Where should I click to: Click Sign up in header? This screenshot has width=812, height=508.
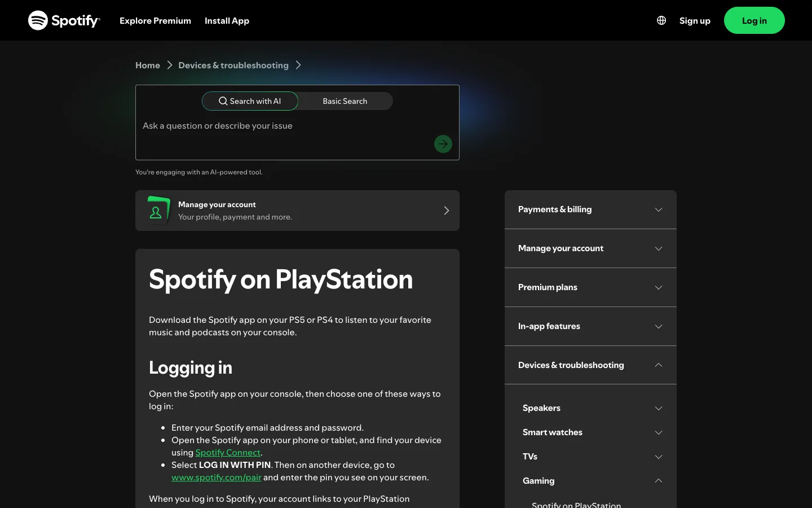695,20
